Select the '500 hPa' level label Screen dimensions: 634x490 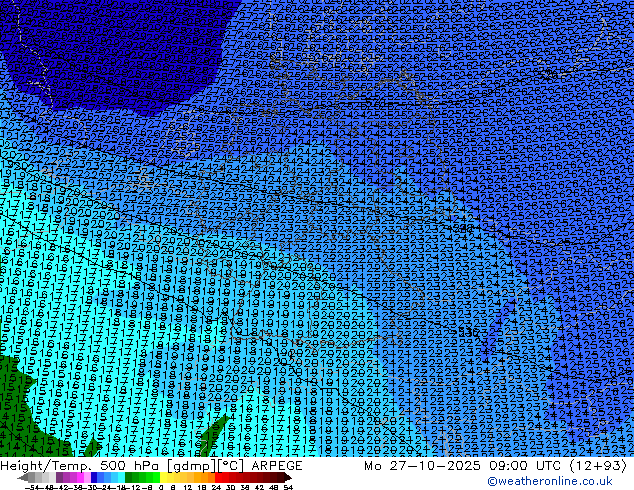point(131,466)
